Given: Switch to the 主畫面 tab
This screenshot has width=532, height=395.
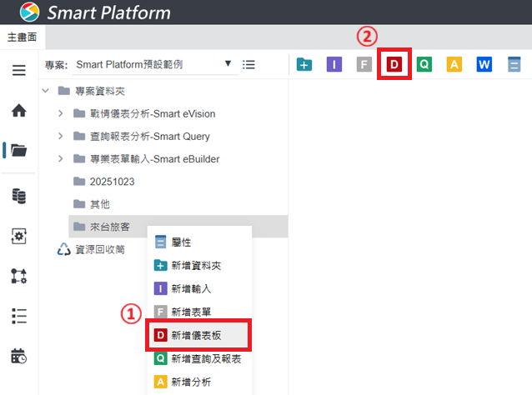Looking at the screenshot, I should [23, 37].
